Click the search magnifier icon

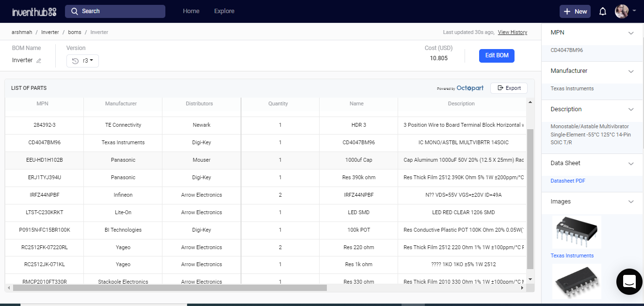(74, 11)
